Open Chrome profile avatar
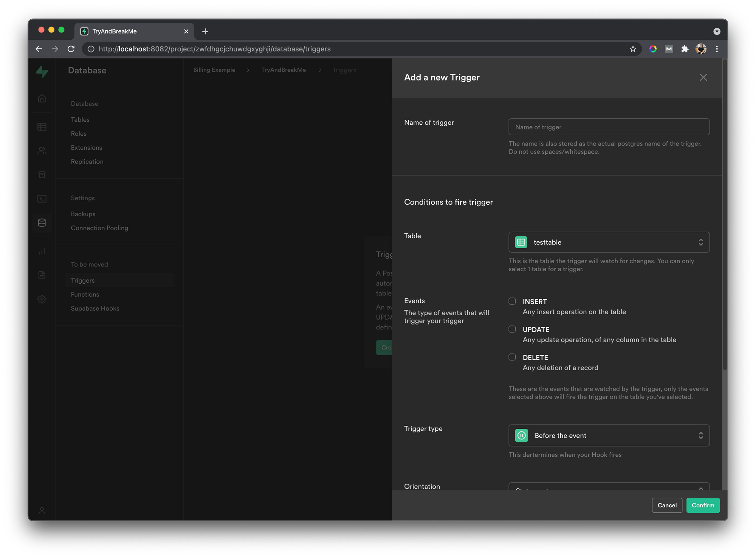This screenshot has width=756, height=558. click(x=701, y=49)
